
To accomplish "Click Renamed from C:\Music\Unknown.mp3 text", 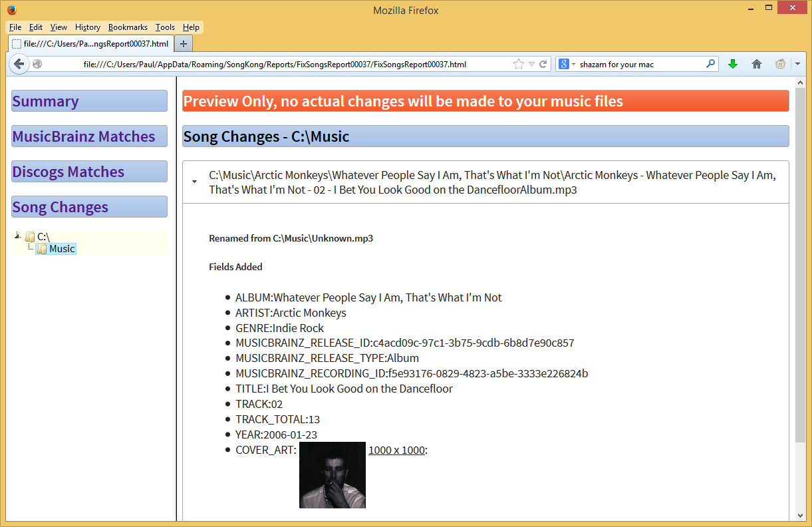I will coord(291,238).
